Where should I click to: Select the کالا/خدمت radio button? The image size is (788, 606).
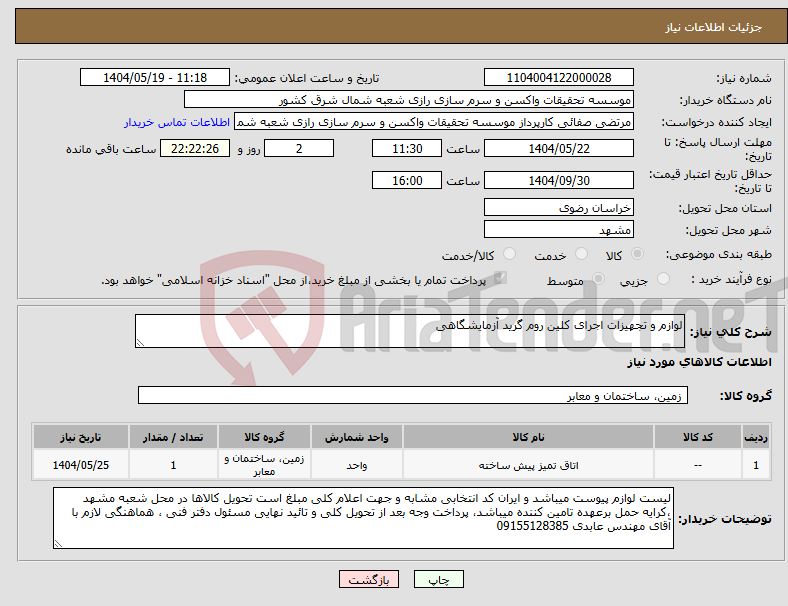point(509,254)
